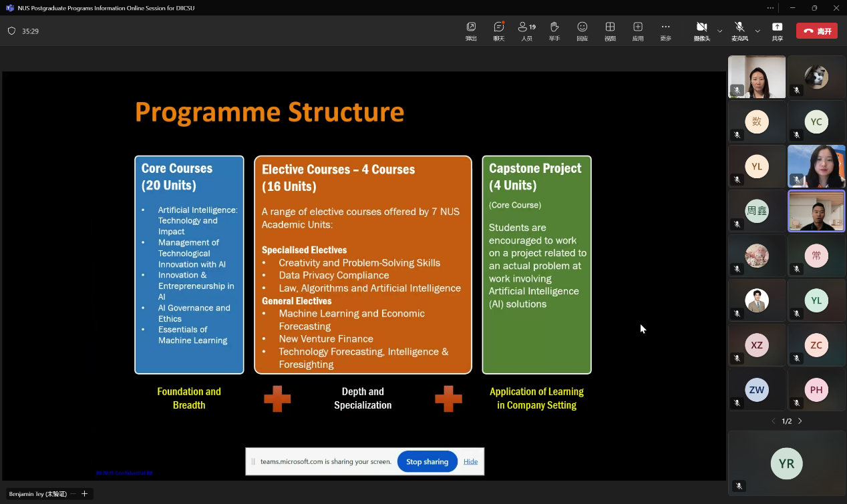Image resolution: width=847 pixels, height=504 pixels.
Task: Raise your hand in the meeting
Action: (554, 30)
